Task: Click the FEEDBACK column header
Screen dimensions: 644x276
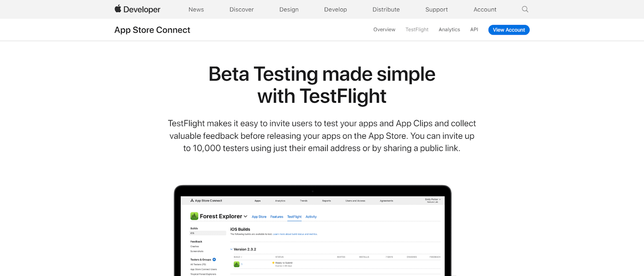Action: (435, 257)
